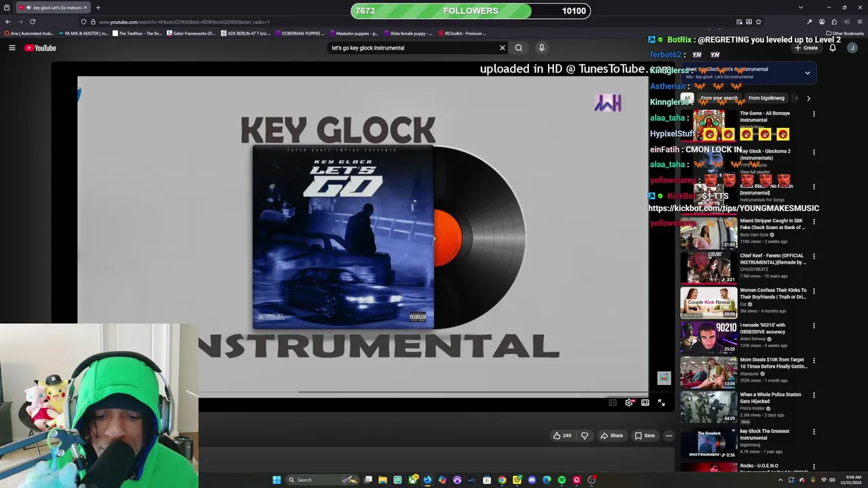Go to YouTube home via logo
The width and height of the screenshot is (868, 488).
[x=41, y=47]
